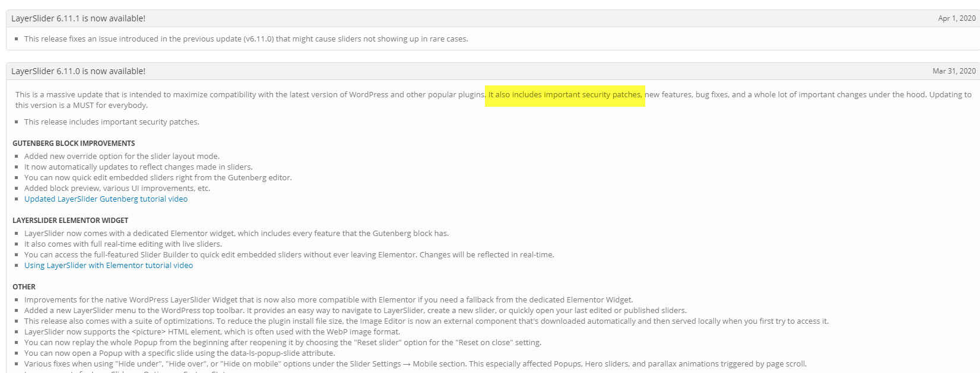980x373 pixels.
Task: Click 'LayerSlider now supports the <picture> HTML element' bullet
Action: click(x=213, y=332)
